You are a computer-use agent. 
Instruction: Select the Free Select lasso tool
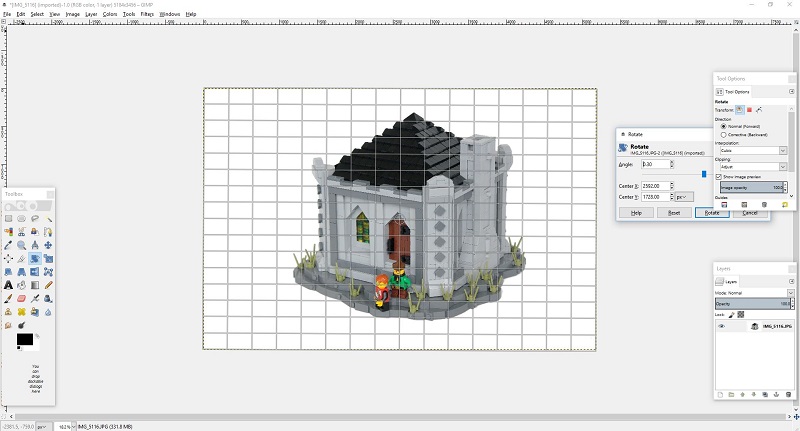pos(35,219)
